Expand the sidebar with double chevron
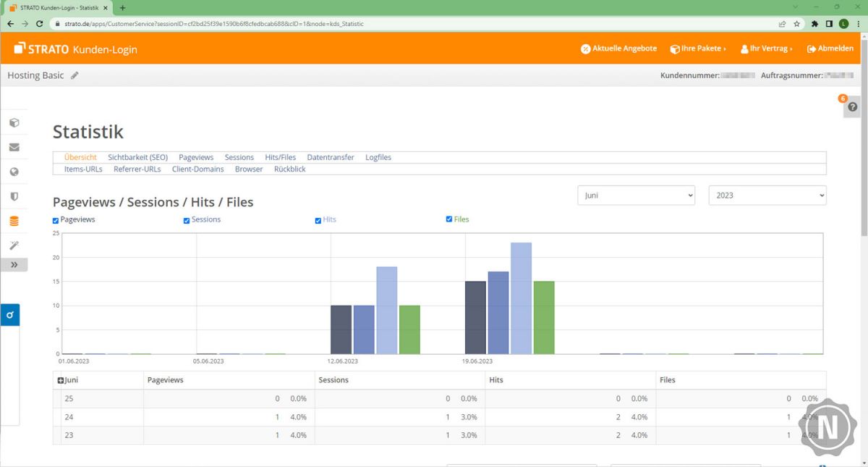This screenshot has width=868, height=467. click(x=14, y=265)
